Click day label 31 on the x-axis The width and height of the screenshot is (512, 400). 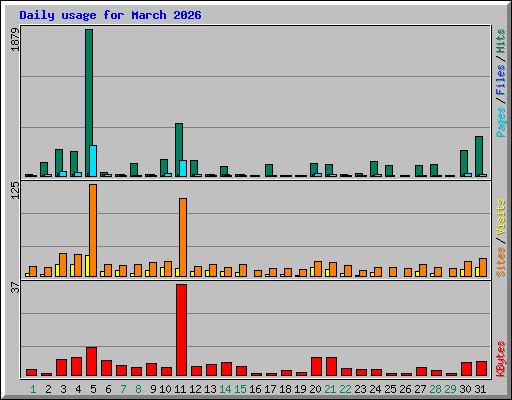[x=480, y=389]
